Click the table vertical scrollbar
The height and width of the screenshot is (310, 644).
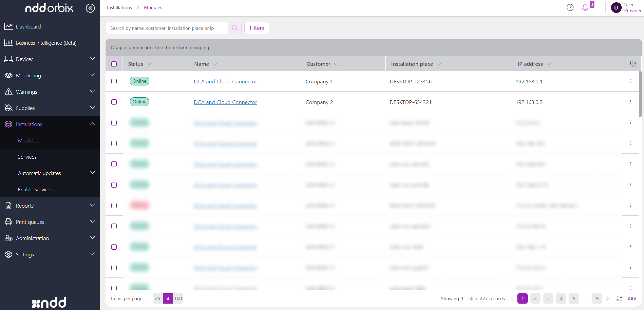coord(640,94)
